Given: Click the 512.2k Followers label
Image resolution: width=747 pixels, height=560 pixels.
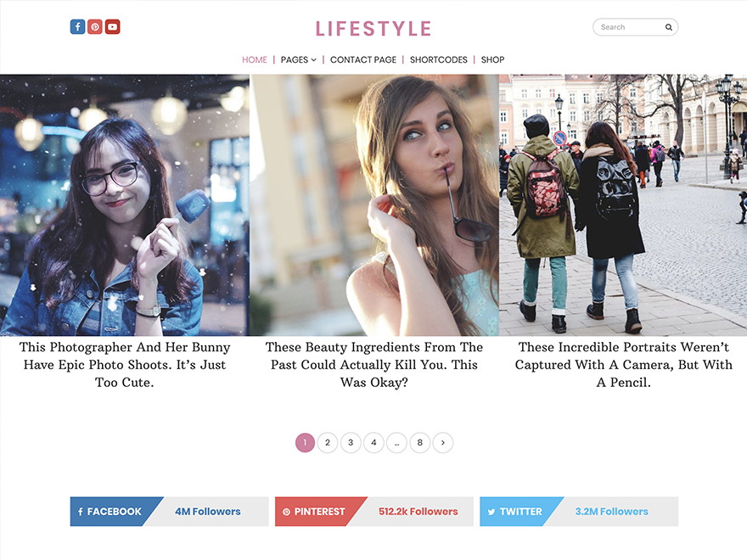Looking at the screenshot, I should (418, 512).
